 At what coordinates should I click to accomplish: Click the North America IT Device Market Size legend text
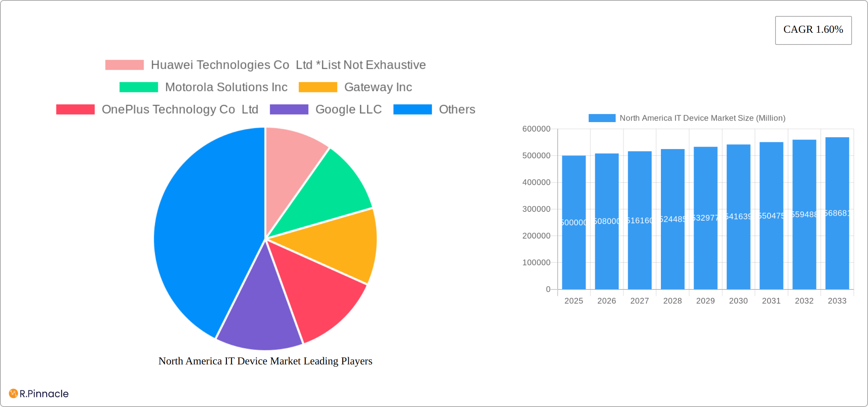pos(702,118)
